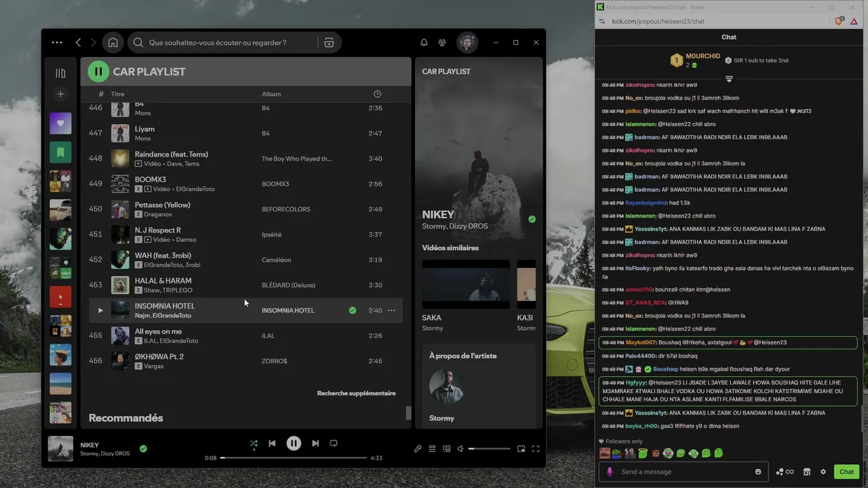
Task: Mute with the volume speaker icon
Action: (x=461, y=449)
